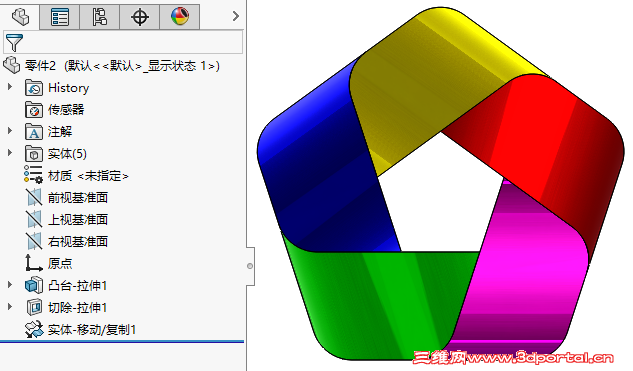Select the 零件2 root node text

122,65
